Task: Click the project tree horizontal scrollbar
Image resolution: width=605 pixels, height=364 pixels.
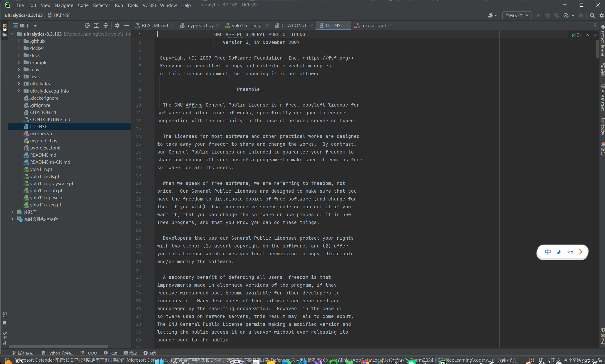Action: [x=58, y=347]
